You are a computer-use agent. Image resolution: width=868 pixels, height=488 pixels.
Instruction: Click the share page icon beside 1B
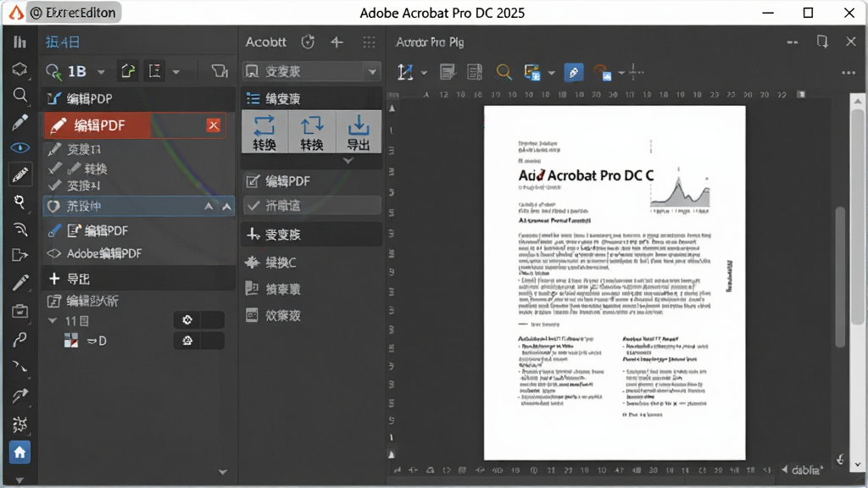click(128, 71)
